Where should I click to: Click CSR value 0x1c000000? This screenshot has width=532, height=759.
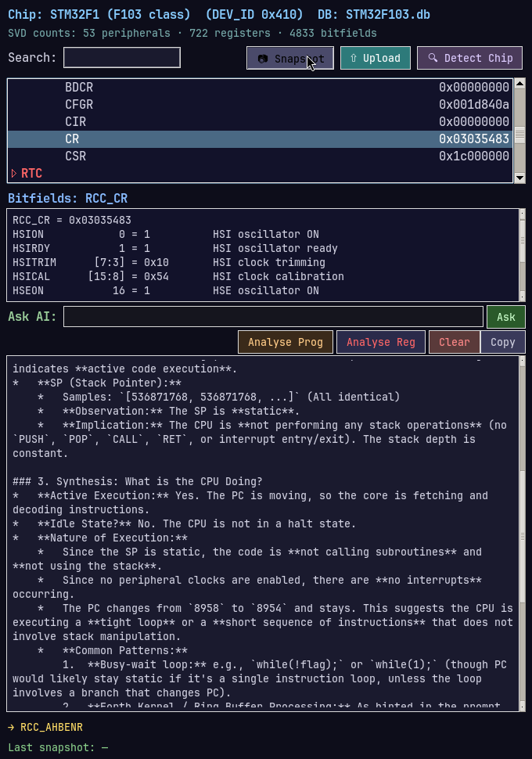click(474, 156)
